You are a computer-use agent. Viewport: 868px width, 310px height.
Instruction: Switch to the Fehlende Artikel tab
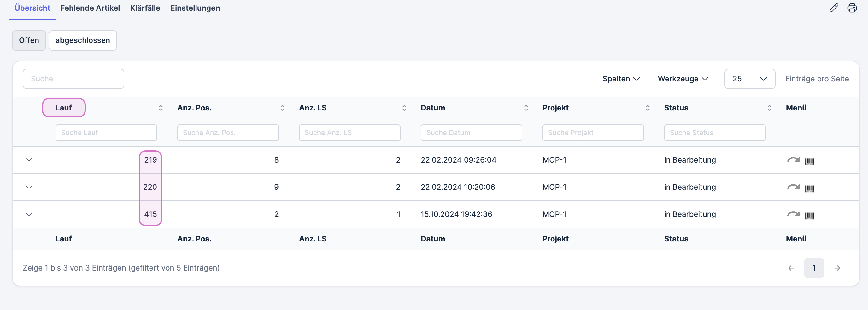[x=90, y=8]
